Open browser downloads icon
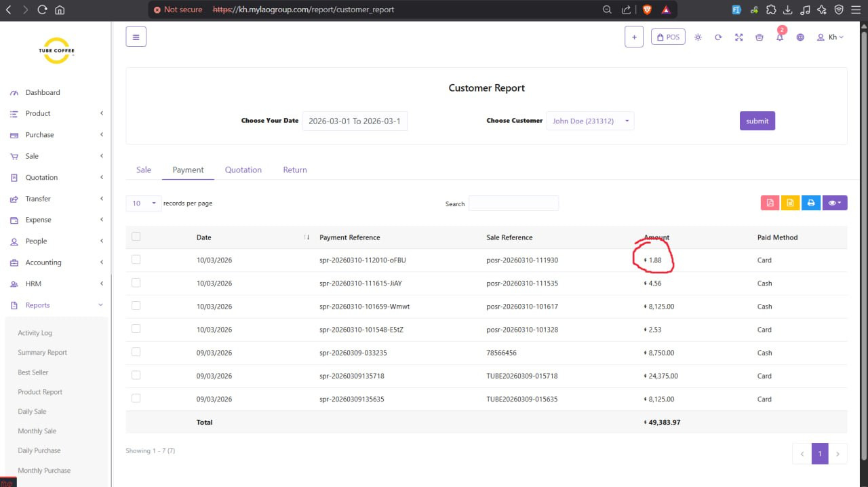This screenshot has width=868, height=487. [x=788, y=9]
